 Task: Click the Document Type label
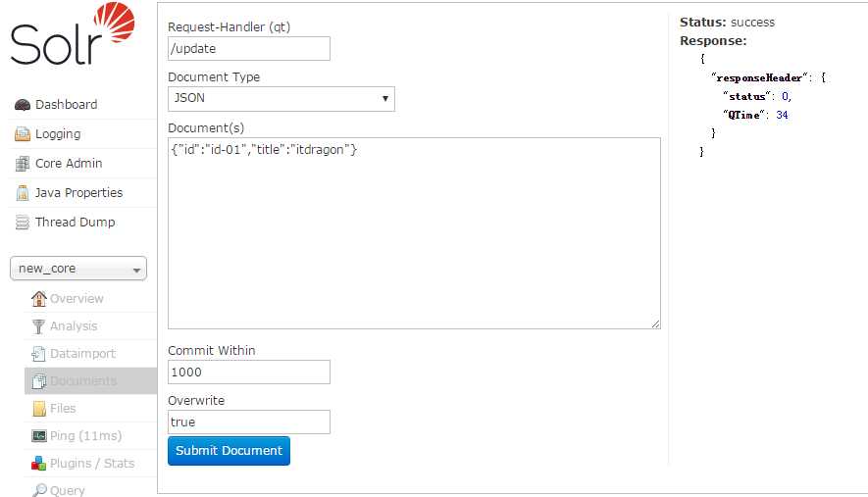point(214,76)
